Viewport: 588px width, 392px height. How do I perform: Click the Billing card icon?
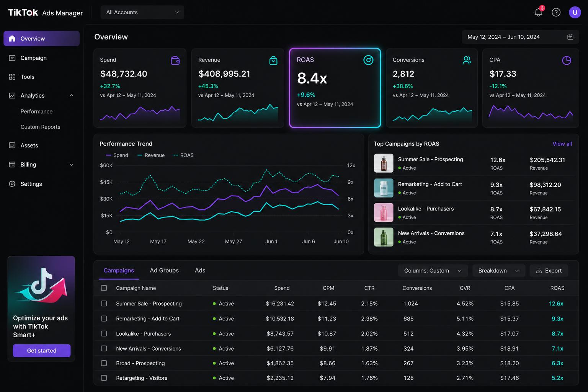(x=12, y=164)
